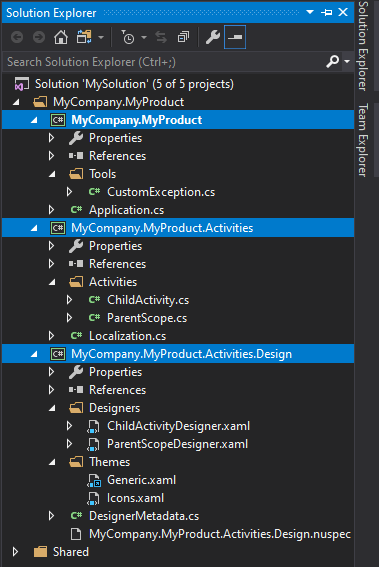Open search options dropdown arrow

click(347, 61)
